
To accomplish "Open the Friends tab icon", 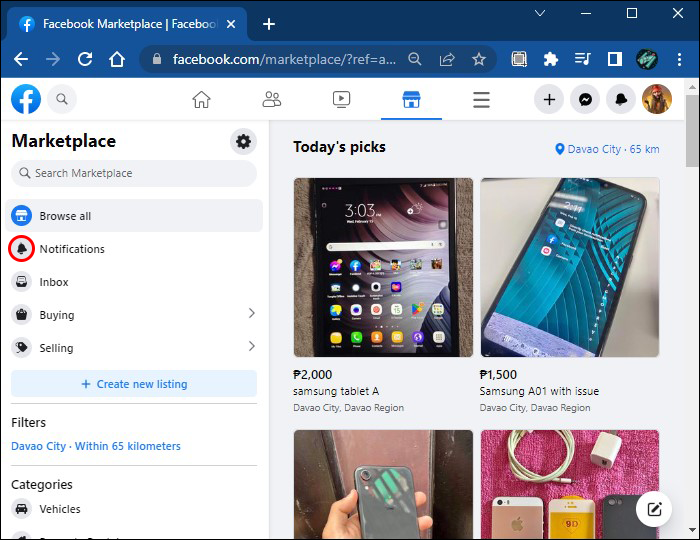I will [271, 99].
